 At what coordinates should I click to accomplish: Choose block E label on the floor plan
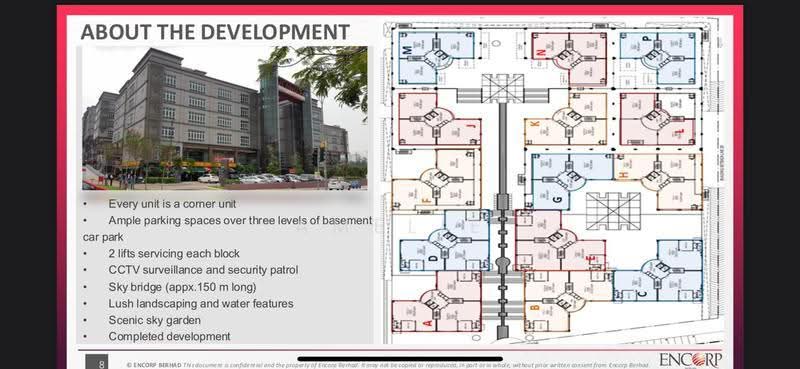(x=591, y=259)
